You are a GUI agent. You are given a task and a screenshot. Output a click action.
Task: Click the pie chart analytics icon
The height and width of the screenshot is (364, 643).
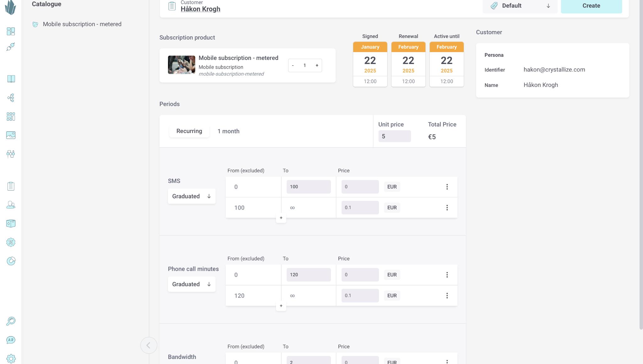11,261
